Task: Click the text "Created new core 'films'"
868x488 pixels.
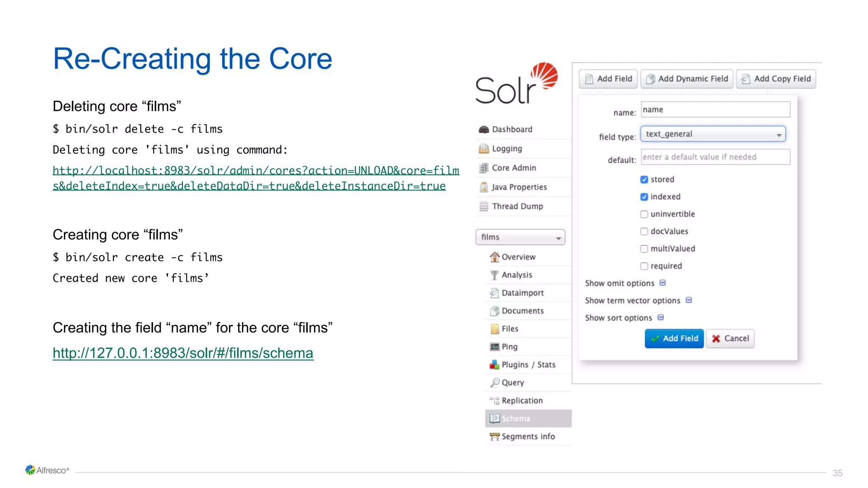Action: click(x=131, y=278)
